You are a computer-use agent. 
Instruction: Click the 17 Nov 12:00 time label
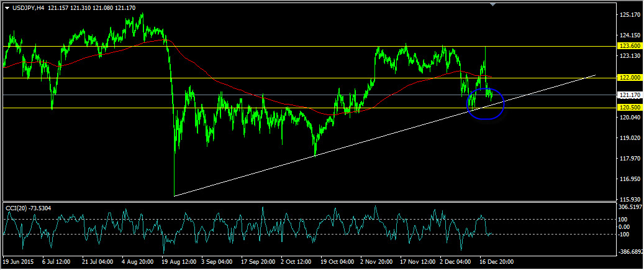[x=417, y=262]
